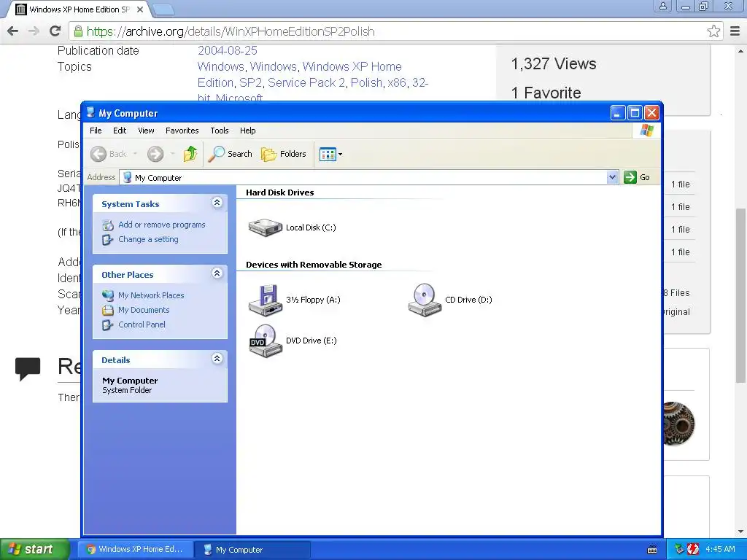The image size is (747, 560).
Task: Open the Search pane in My Computer
Action: click(230, 154)
